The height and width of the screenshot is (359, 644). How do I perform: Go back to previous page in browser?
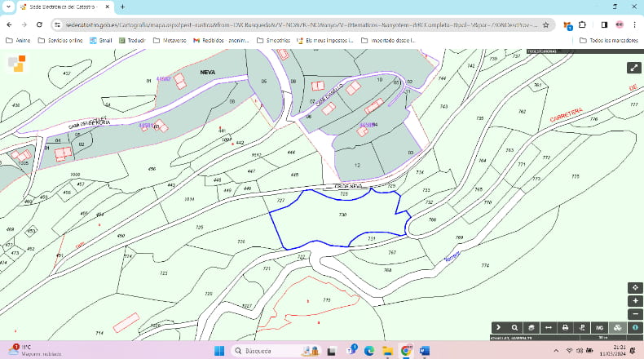[x=9, y=24]
